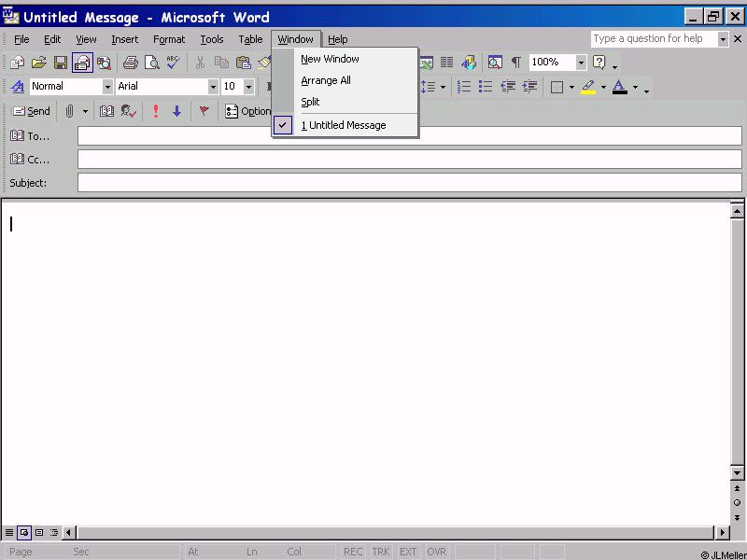Click into the Subject field
The image size is (747, 560).
coord(410,183)
